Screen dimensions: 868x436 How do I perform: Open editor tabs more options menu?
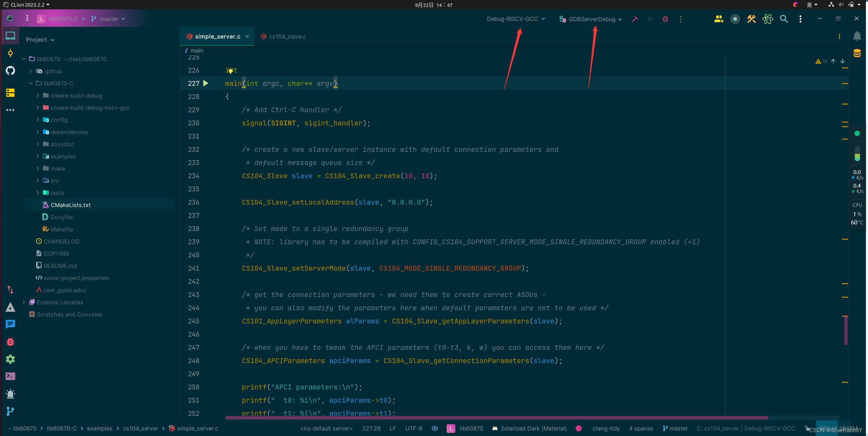(x=839, y=36)
